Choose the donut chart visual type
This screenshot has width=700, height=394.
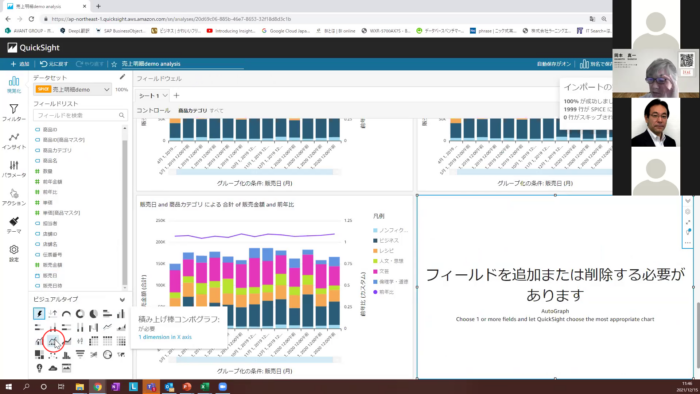(x=80, y=314)
